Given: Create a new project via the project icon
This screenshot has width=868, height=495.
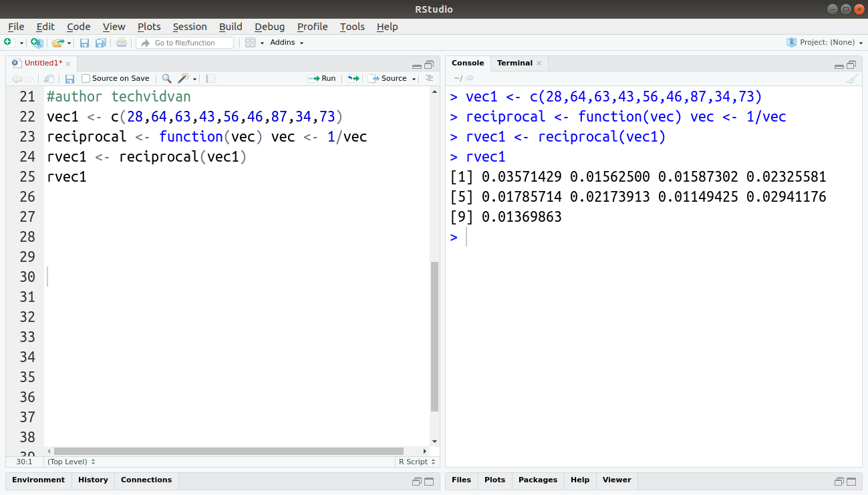Looking at the screenshot, I should click(35, 42).
